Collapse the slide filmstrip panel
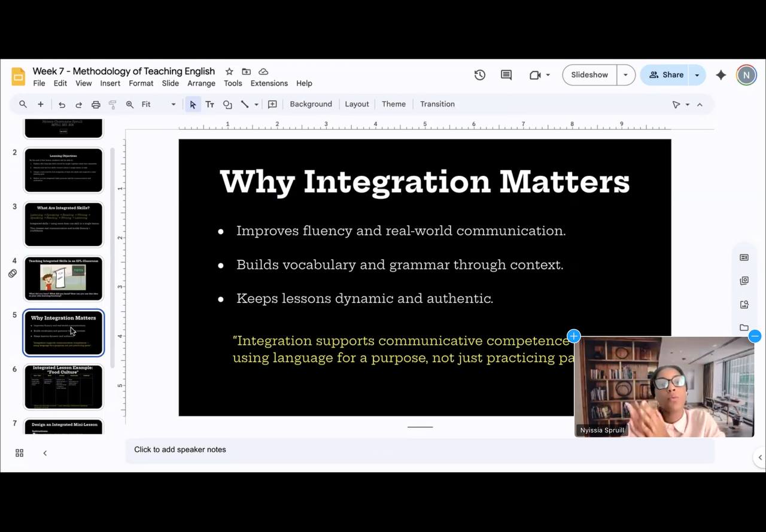 click(45, 453)
